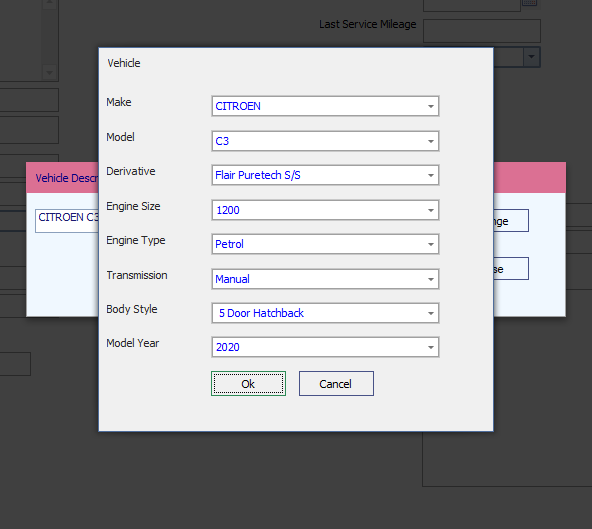Click the Engine Type label

coord(136,241)
